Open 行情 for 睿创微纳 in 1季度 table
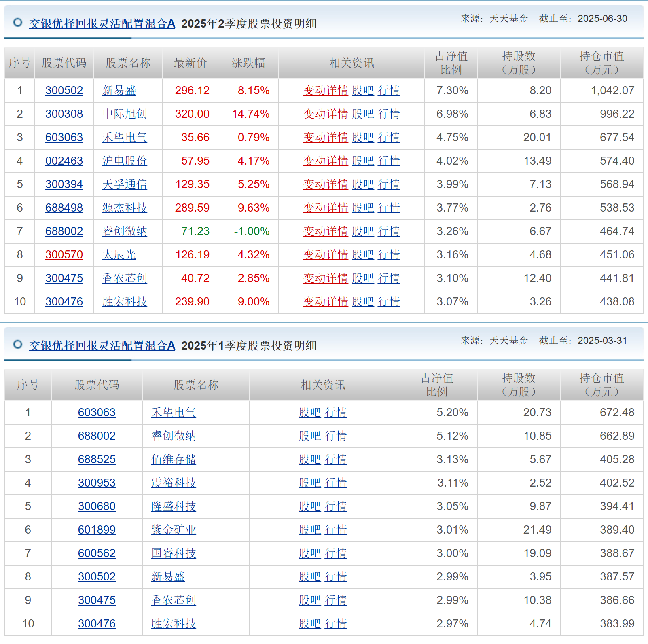This screenshot has width=648, height=644. [336, 436]
